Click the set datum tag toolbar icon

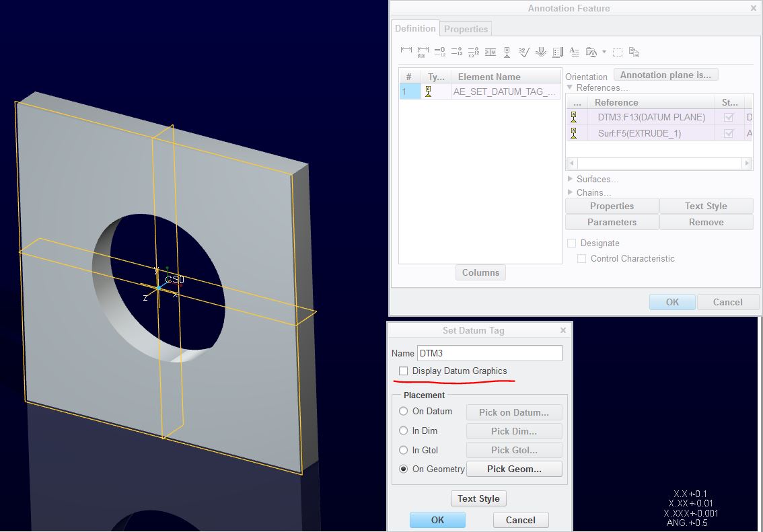click(x=507, y=52)
